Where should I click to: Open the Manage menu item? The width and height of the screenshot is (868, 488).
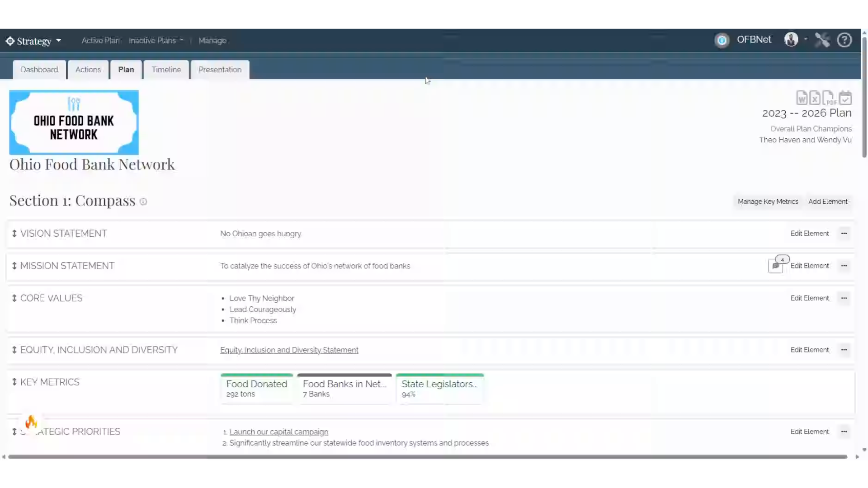(212, 40)
